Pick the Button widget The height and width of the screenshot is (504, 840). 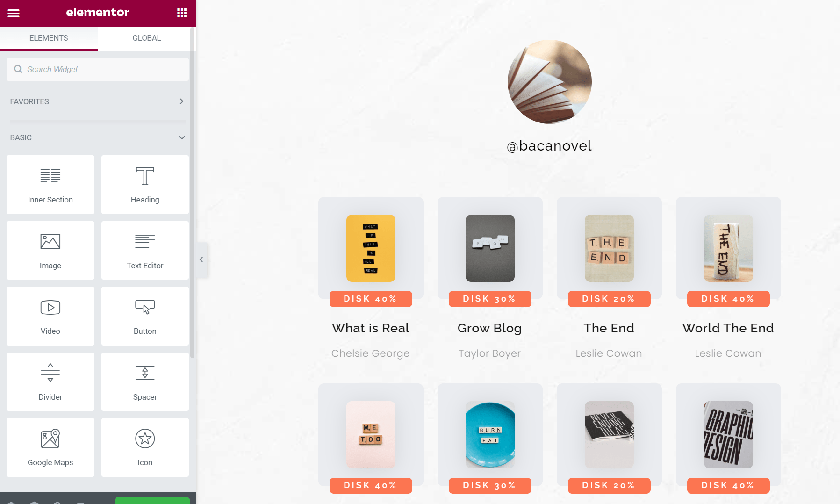click(x=145, y=316)
